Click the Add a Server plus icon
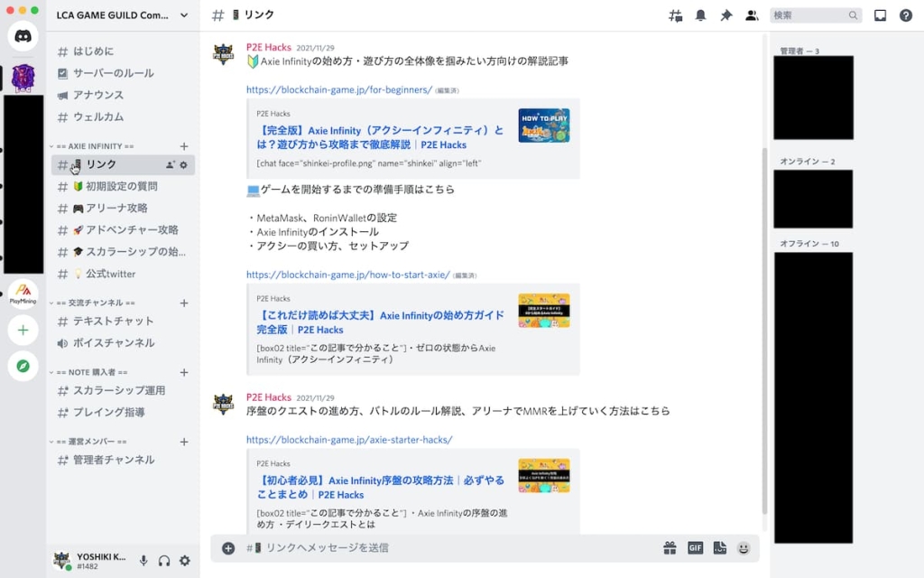 (x=23, y=331)
